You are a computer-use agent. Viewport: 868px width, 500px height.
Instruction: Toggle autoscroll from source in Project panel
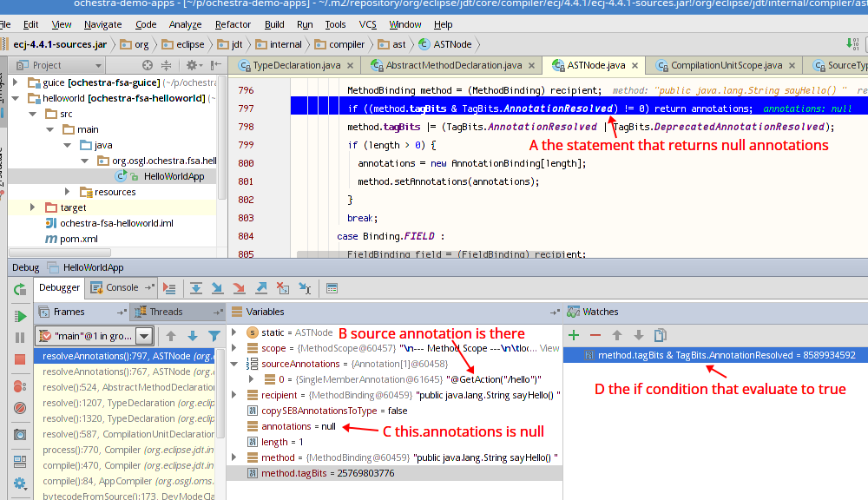tap(148, 65)
